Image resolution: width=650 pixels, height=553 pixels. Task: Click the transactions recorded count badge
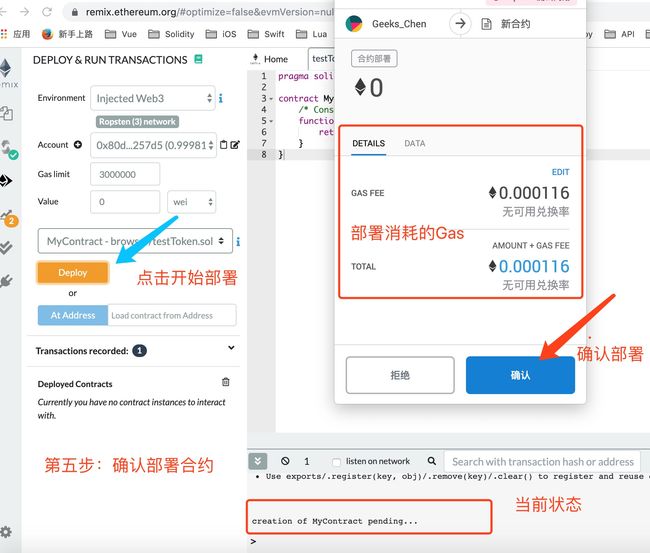tap(139, 351)
